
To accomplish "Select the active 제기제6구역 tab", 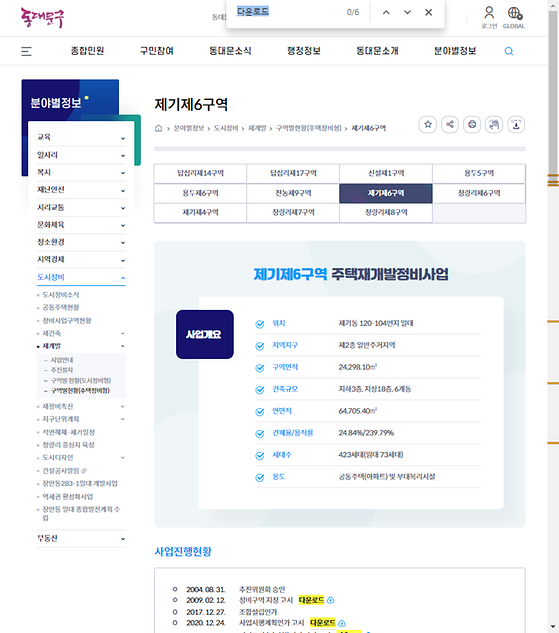I will point(386,193).
